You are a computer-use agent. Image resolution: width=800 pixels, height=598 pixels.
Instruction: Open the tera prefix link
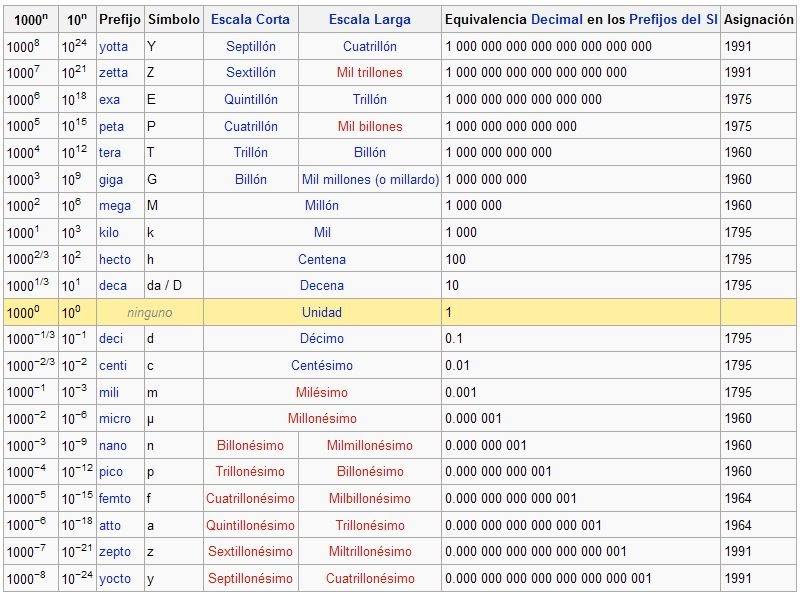point(110,153)
